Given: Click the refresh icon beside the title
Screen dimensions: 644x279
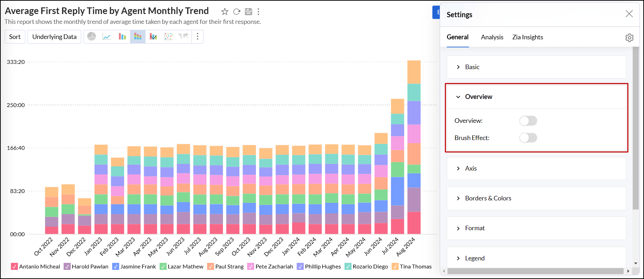Looking at the screenshot, I should point(237,12).
